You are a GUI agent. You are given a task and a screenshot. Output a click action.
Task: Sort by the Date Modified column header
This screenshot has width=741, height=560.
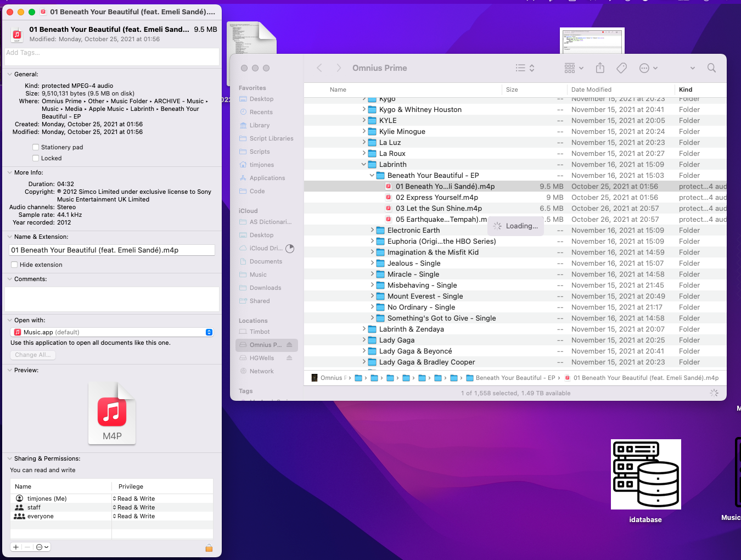click(591, 89)
